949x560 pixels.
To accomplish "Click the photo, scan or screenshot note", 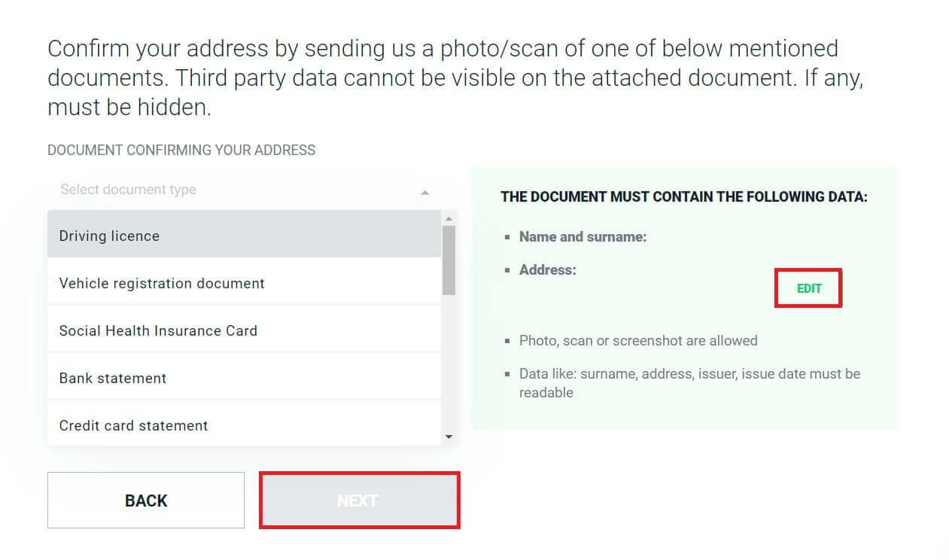I will [x=637, y=340].
